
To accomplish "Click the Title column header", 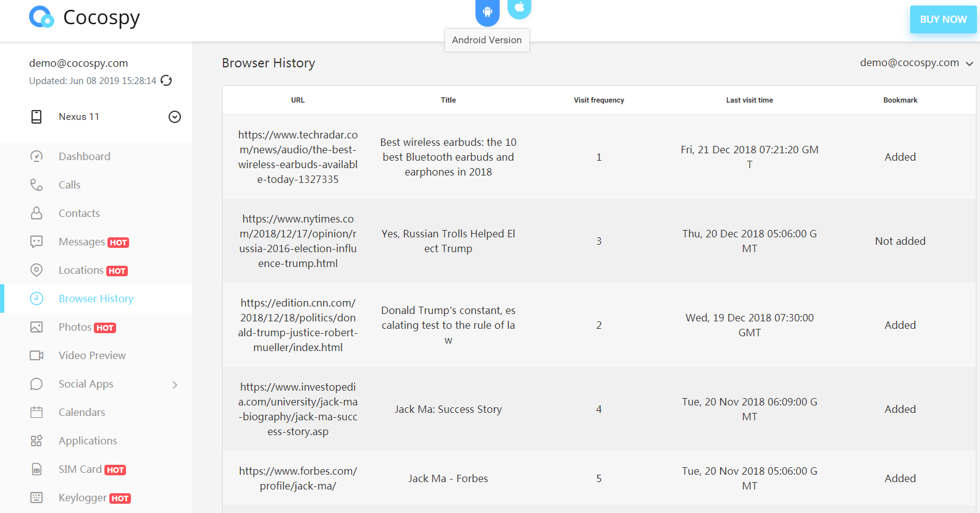I will 448,100.
